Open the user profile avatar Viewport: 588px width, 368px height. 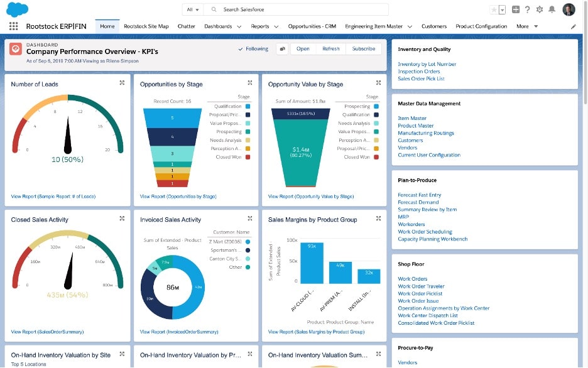coord(569,9)
